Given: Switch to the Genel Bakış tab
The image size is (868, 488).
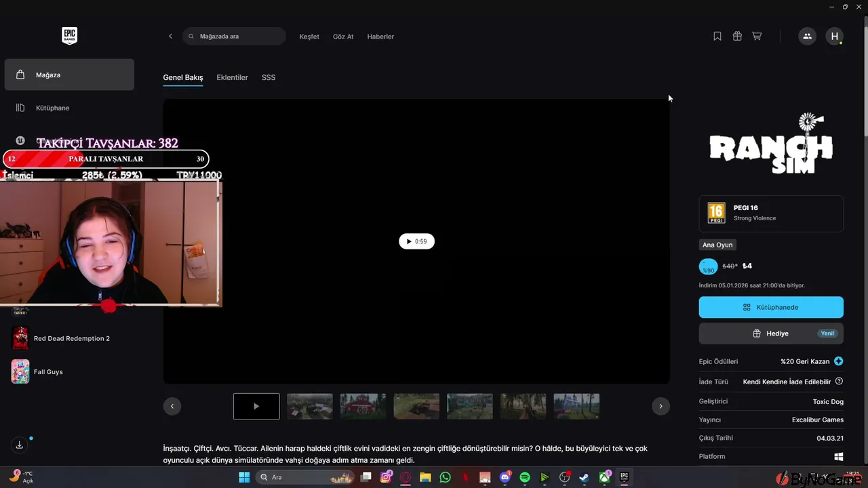Looking at the screenshot, I should (183, 77).
